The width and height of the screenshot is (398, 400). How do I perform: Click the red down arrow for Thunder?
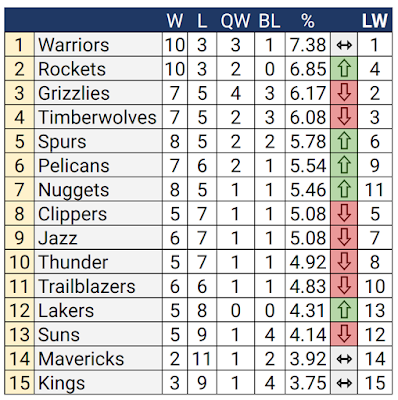[x=344, y=262]
